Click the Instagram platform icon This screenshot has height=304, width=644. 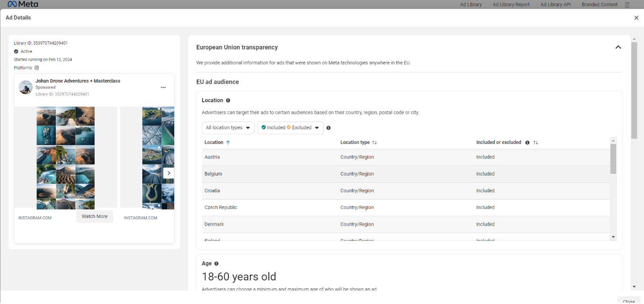click(x=37, y=68)
